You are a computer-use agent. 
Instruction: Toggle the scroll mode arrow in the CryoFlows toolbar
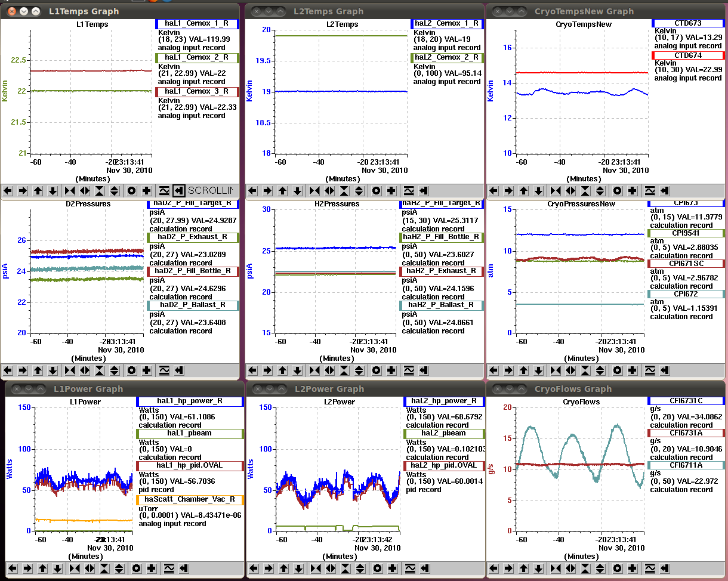[x=664, y=568]
